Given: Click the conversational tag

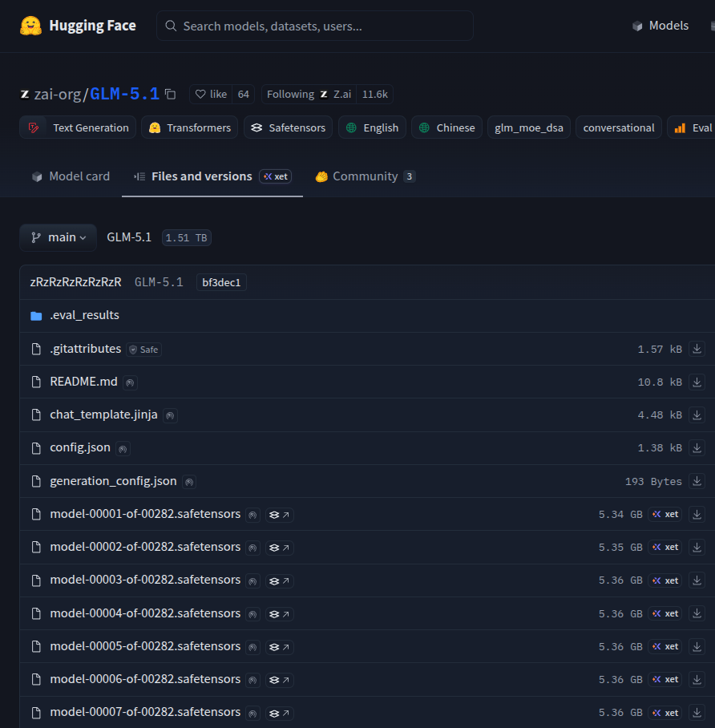Looking at the screenshot, I should pos(619,127).
